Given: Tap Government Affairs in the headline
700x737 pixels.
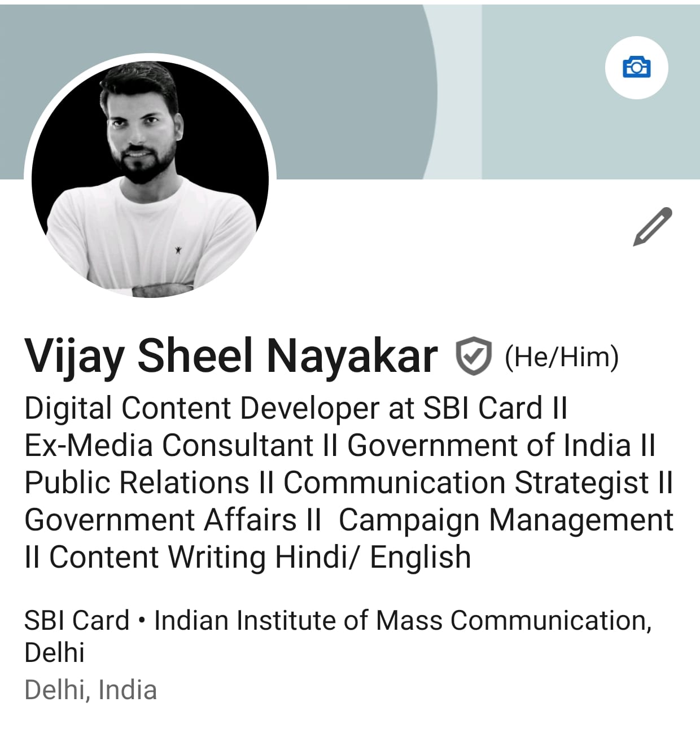Looking at the screenshot, I should pos(160,520).
